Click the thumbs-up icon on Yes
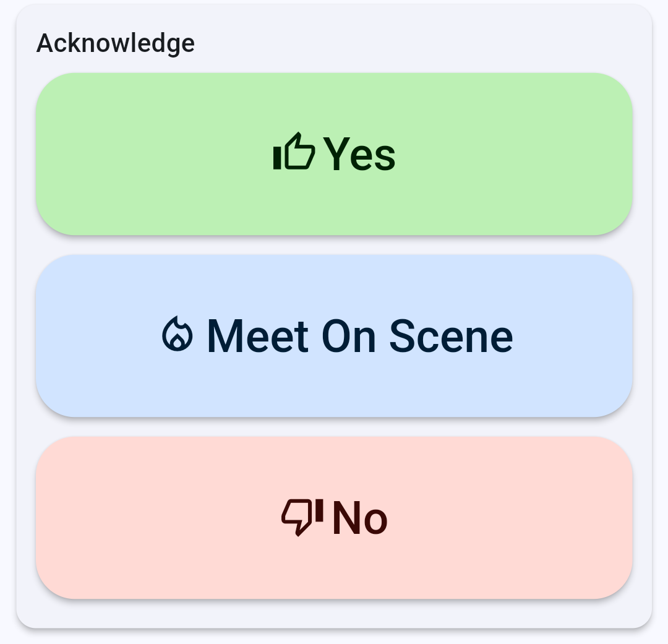The width and height of the screenshot is (668, 644). point(294,152)
